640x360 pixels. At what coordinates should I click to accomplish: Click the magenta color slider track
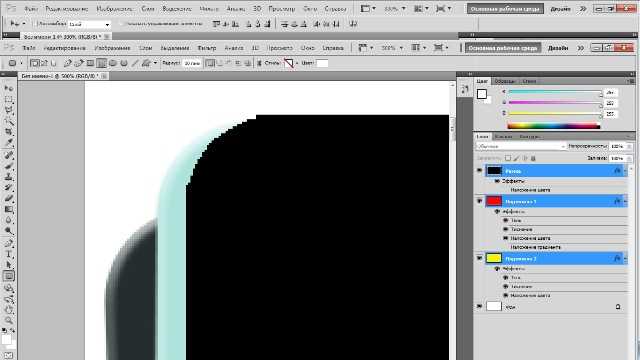555,103
